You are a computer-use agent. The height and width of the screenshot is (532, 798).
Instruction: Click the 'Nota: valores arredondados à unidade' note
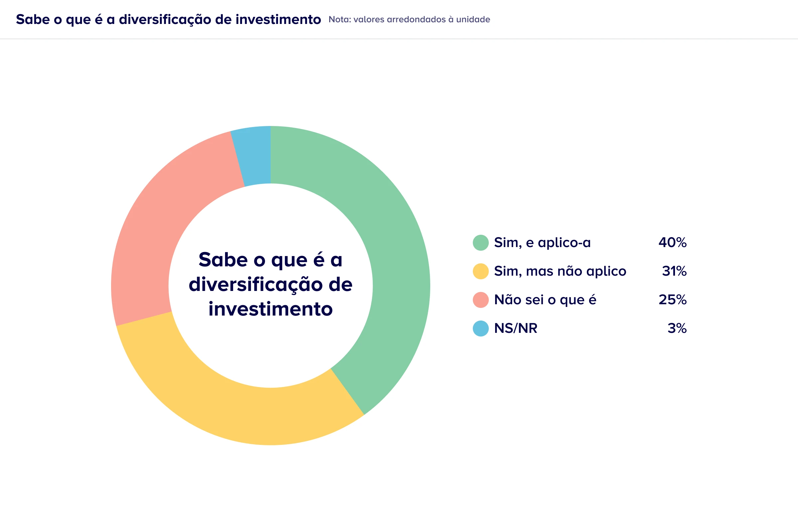coord(409,20)
